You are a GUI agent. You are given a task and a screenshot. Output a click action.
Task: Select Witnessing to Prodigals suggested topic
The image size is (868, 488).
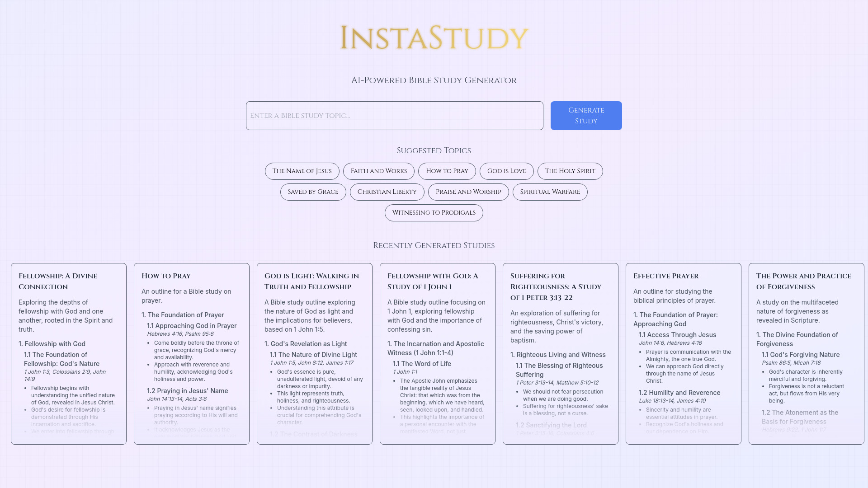[x=434, y=212]
